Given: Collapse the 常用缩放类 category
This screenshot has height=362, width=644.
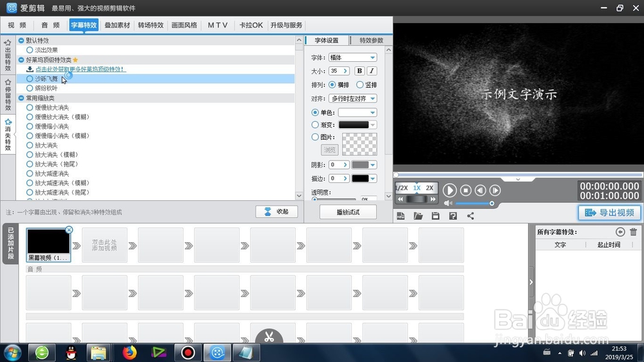Looking at the screenshot, I should pos(21,98).
